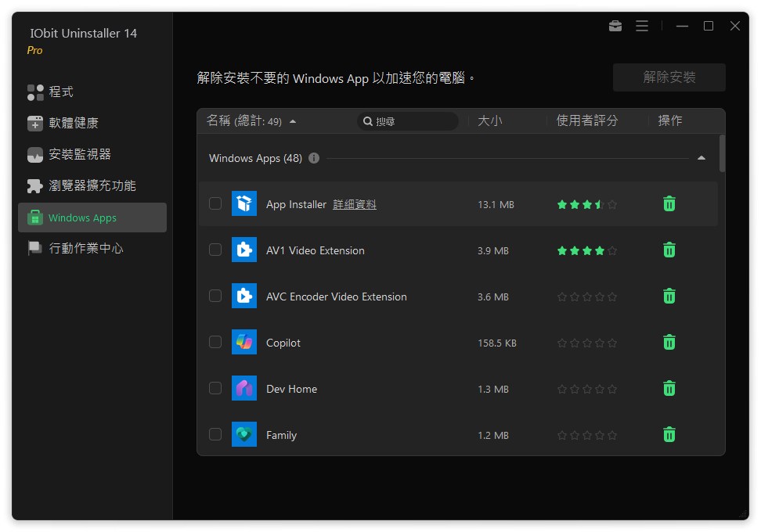The width and height of the screenshot is (761, 532).
Task: Click the 3.9 MB size value
Action: point(493,250)
